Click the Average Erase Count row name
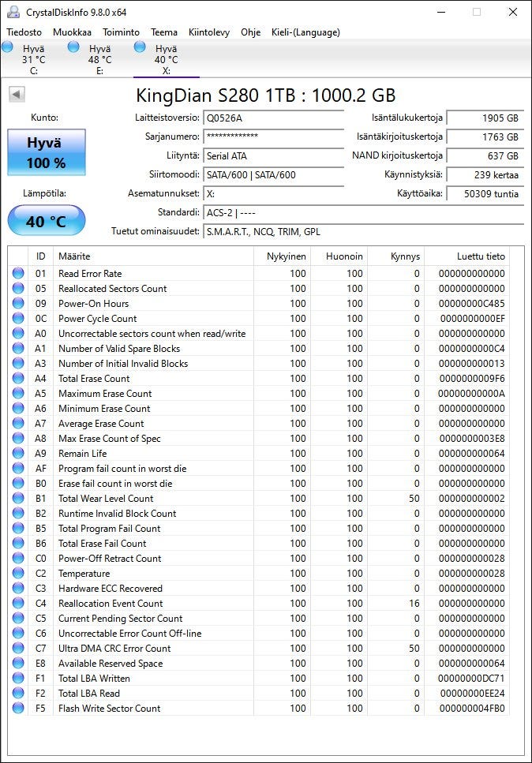 (101, 424)
